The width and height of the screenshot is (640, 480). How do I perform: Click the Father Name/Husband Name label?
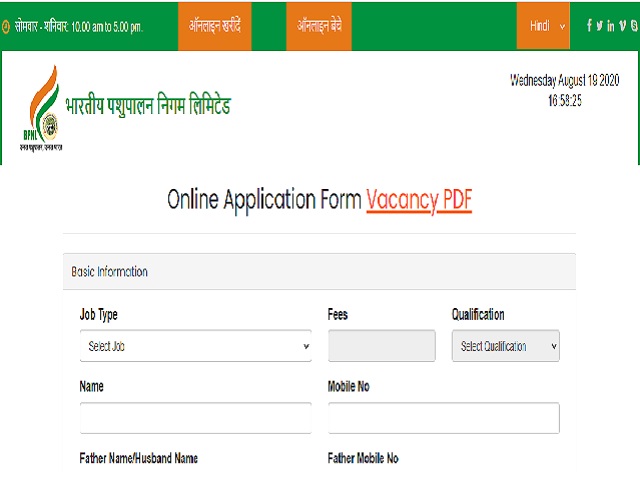click(x=138, y=458)
